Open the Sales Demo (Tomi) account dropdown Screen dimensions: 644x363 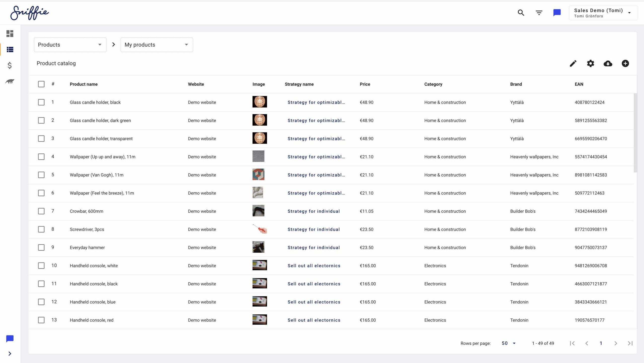[603, 13]
